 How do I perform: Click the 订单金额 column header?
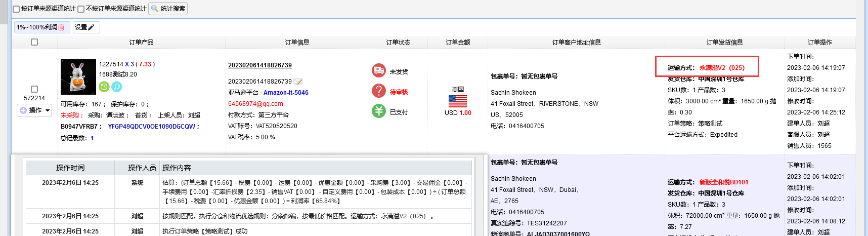(458, 42)
